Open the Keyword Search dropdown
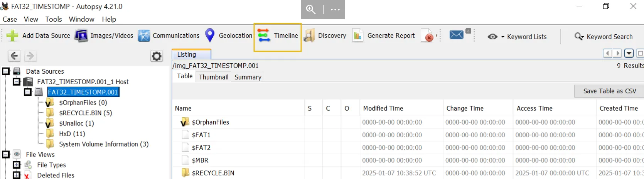The height and width of the screenshot is (179, 644). tap(604, 37)
